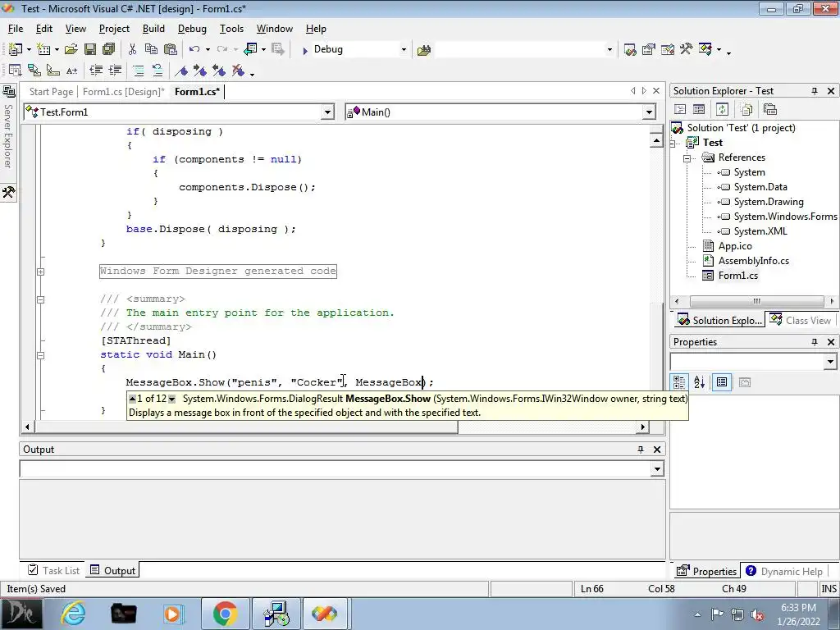Open the Test.Form1 class dropdown
The height and width of the screenshot is (630, 840).
coord(327,112)
